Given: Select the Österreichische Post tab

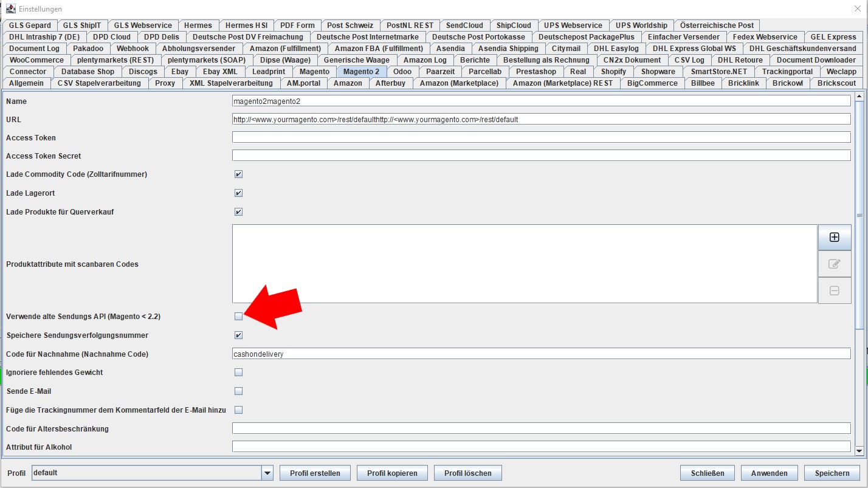Looking at the screenshot, I should (717, 26).
